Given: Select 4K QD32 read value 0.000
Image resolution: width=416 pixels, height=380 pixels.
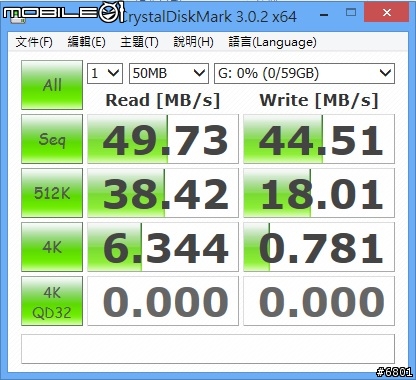Looking at the screenshot, I should (163, 301).
